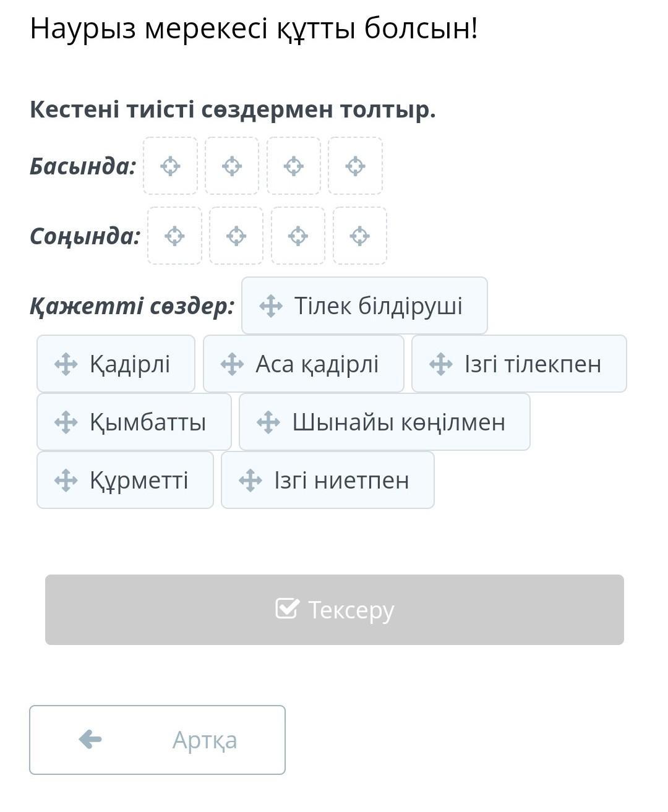Screen dimensions: 668x812
Task: Select the Аса қадірлі word label
Action: tap(317, 364)
